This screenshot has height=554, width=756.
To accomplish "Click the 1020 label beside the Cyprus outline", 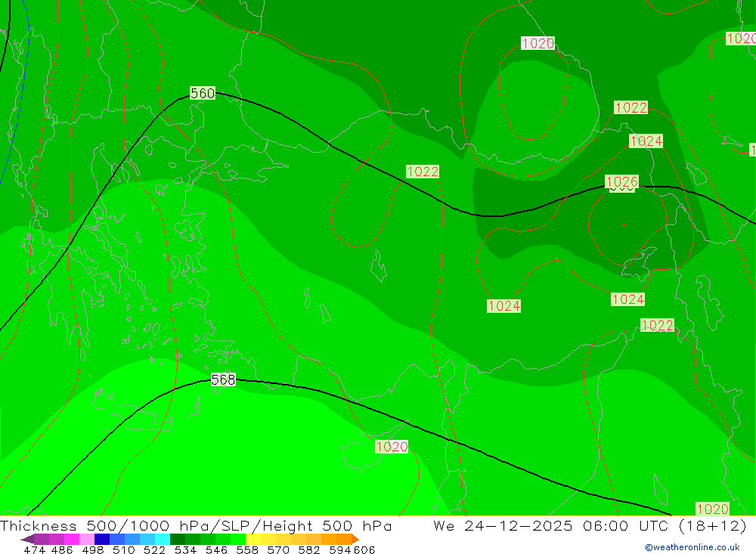I will [x=392, y=447].
